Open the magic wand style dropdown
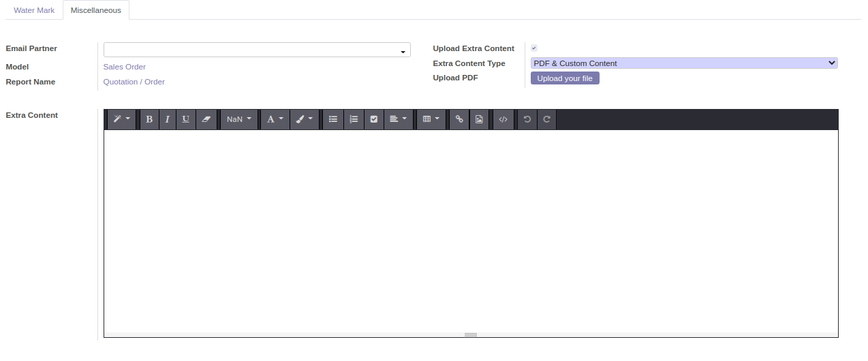Image resolution: width=868 pixels, height=361 pixels. (122, 119)
